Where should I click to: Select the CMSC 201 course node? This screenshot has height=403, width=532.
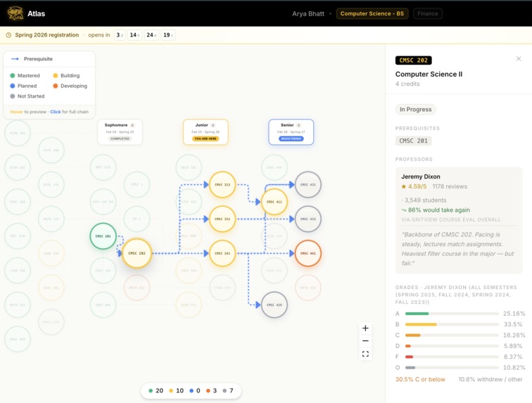[103, 236]
